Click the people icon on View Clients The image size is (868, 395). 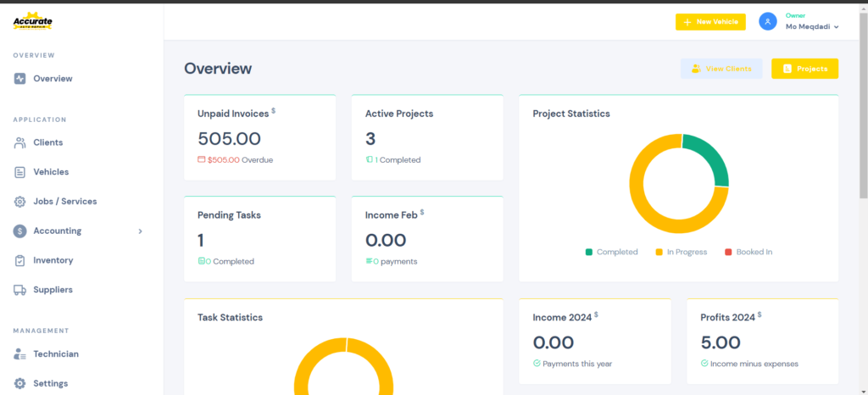click(x=697, y=69)
